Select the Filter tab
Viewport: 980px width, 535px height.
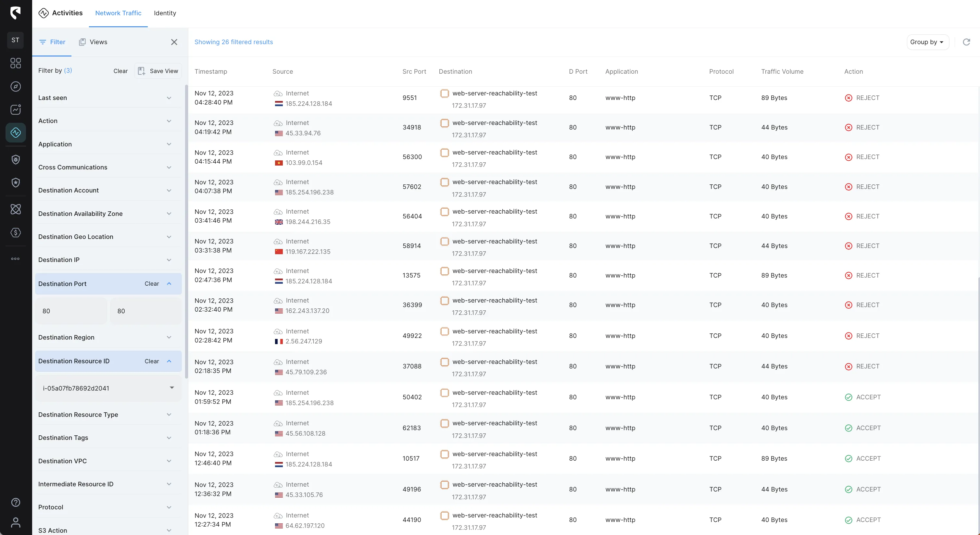tap(52, 42)
